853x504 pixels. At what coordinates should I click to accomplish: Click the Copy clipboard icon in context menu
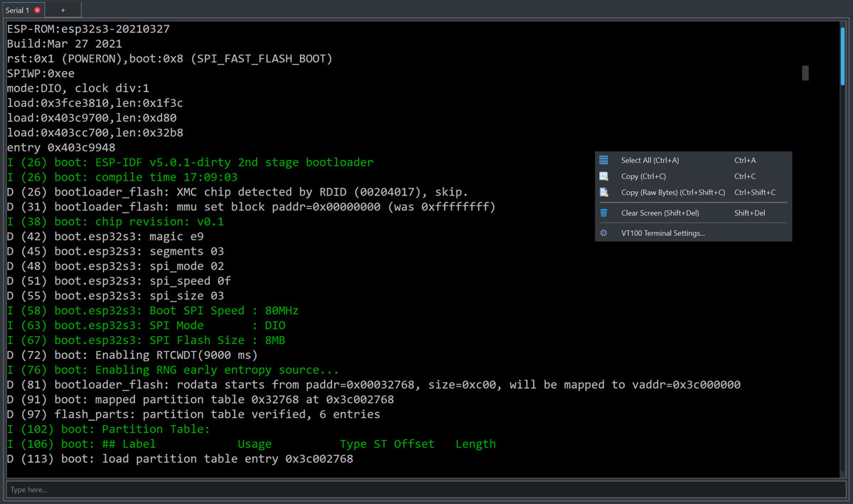click(x=605, y=176)
